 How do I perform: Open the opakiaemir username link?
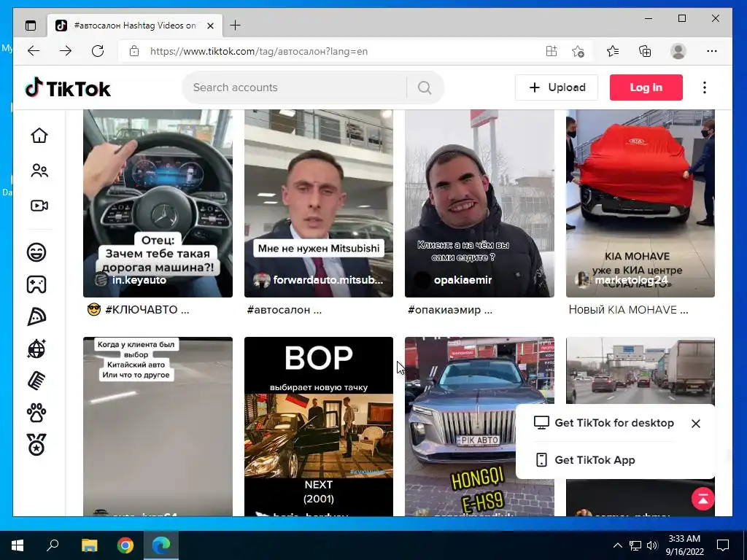(x=462, y=280)
